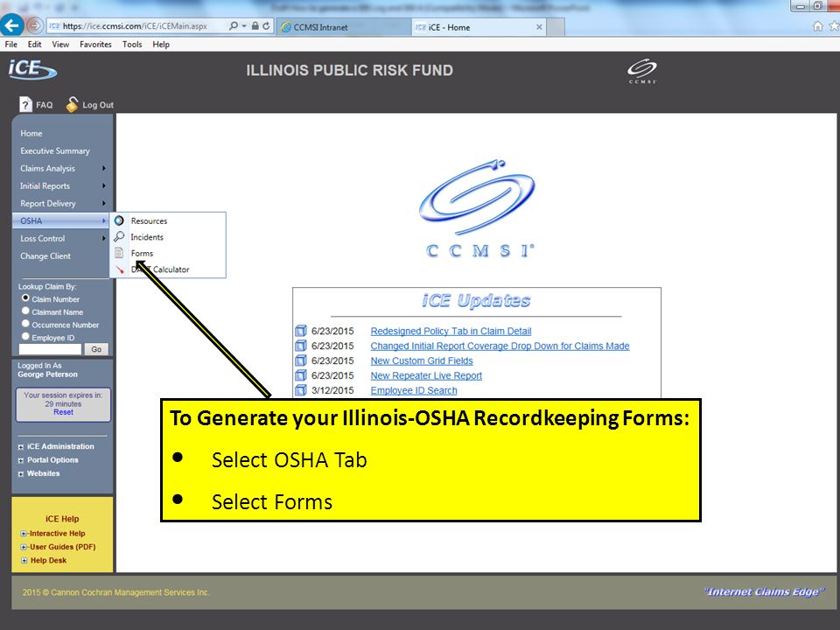Click icon beside New Custom Grid Fields update
This screenshot has height=630, width=840.
point(301,360)
